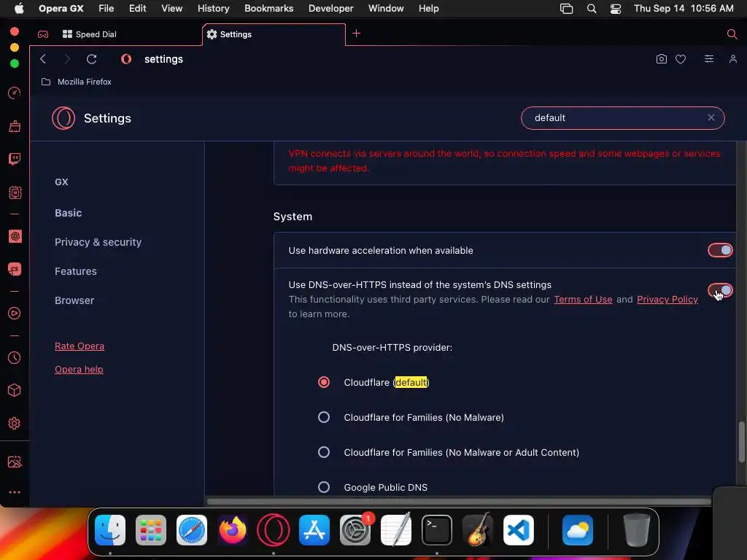
Task: Click the Opera logo beside Settings heading
Action: [63, 118]
